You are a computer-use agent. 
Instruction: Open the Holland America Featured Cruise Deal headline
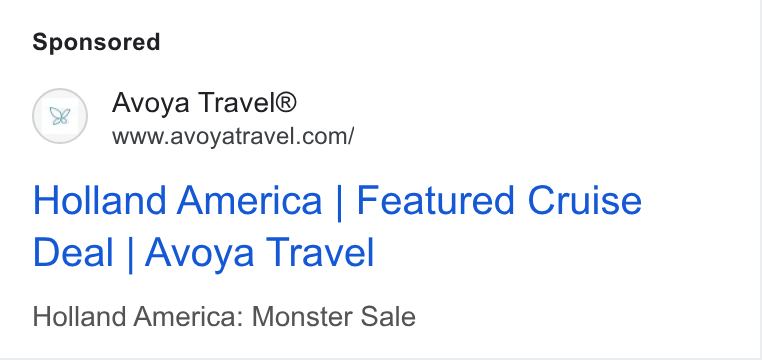(x=337, y=226)
